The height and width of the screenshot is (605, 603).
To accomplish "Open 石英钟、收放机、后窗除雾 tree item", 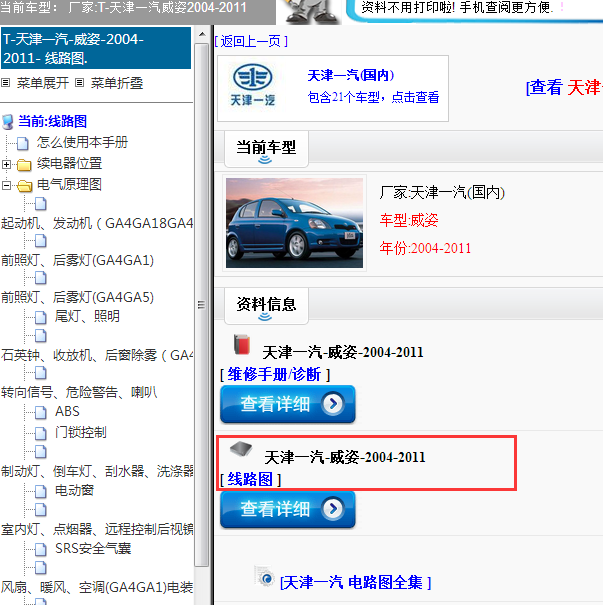I will [96, 355].
